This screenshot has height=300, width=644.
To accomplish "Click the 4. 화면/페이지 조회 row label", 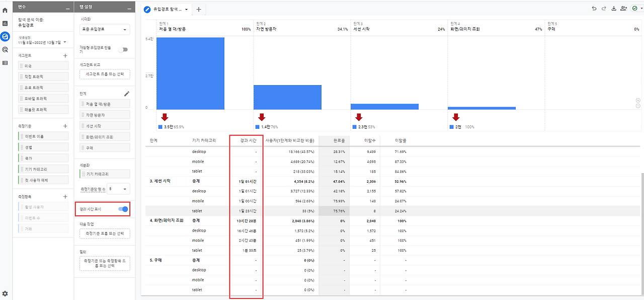I will (167, 220).
